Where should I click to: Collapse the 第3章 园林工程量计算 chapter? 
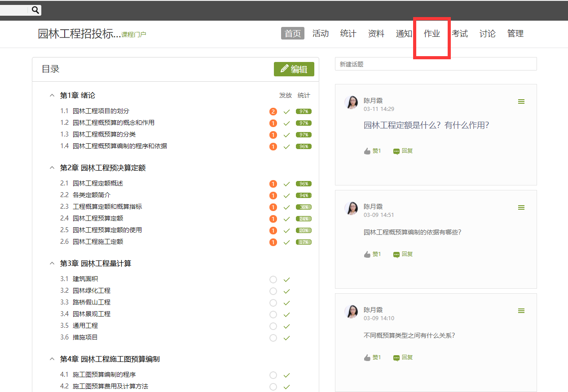click(x=52, y=264)
